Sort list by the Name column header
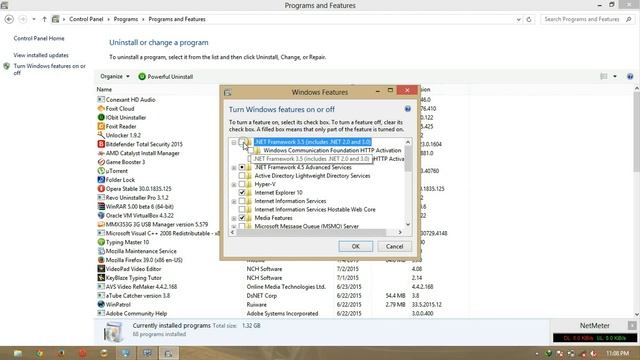The height and width of the screenshot is (360, 640). tap(104, 89)
